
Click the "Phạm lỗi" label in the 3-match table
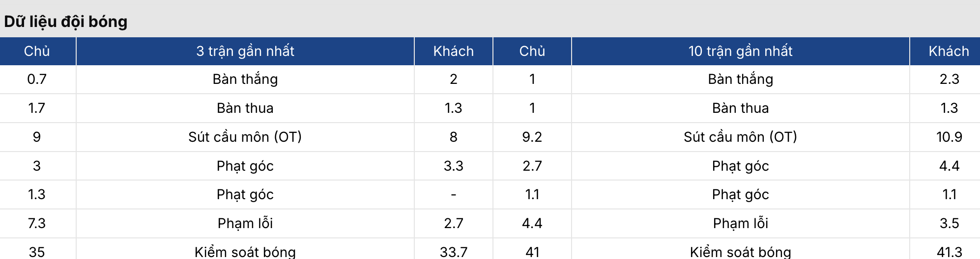point(245,223)
